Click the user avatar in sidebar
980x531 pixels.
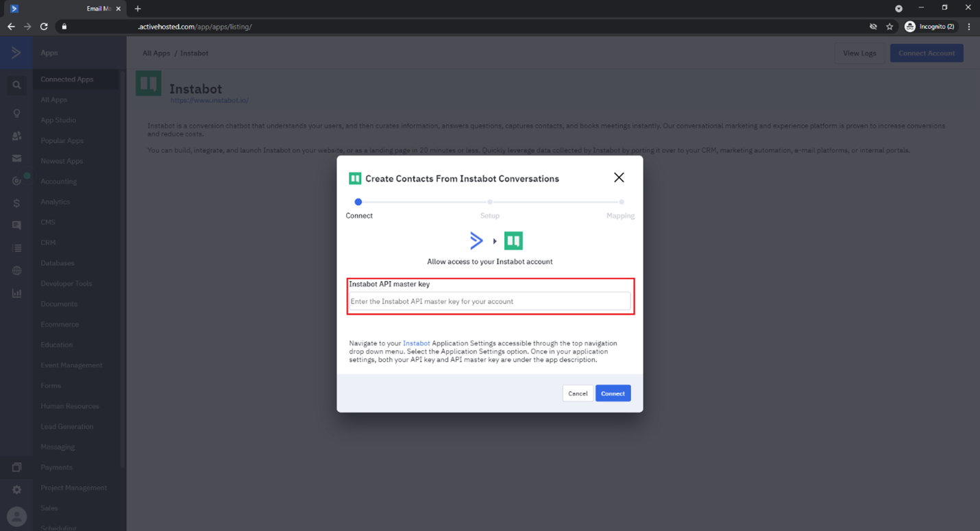point(16,517)
